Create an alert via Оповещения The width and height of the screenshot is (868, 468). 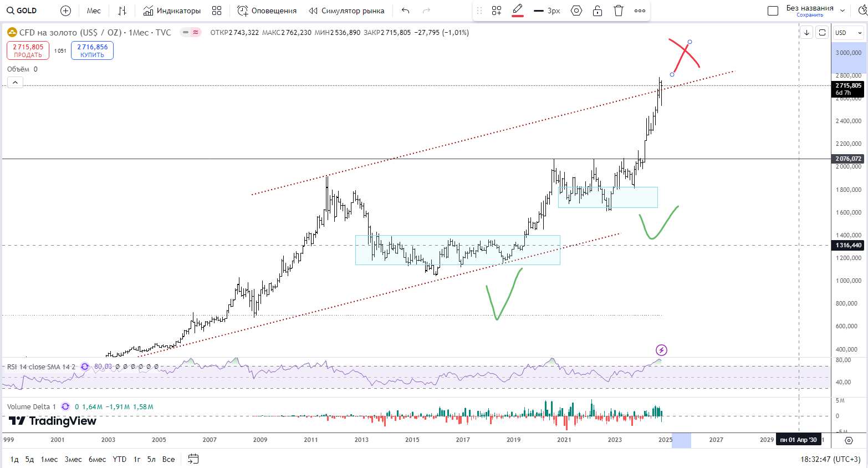click(x=267, y=11)
